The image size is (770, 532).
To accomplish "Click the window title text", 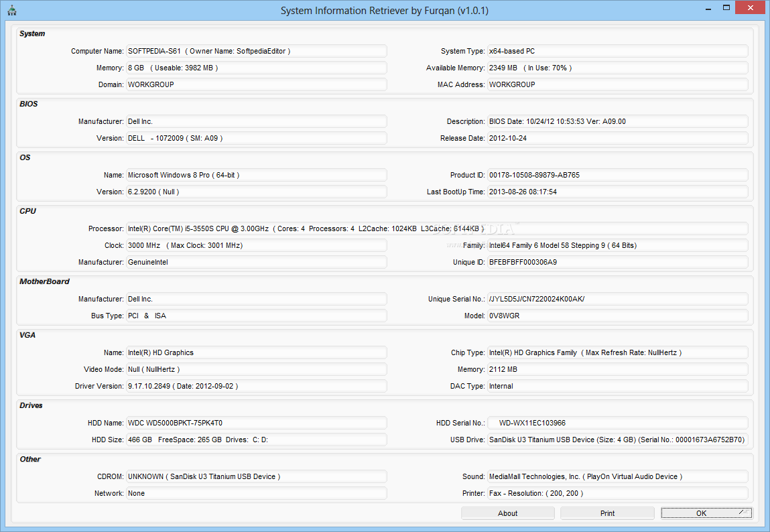I will point(385,10).
